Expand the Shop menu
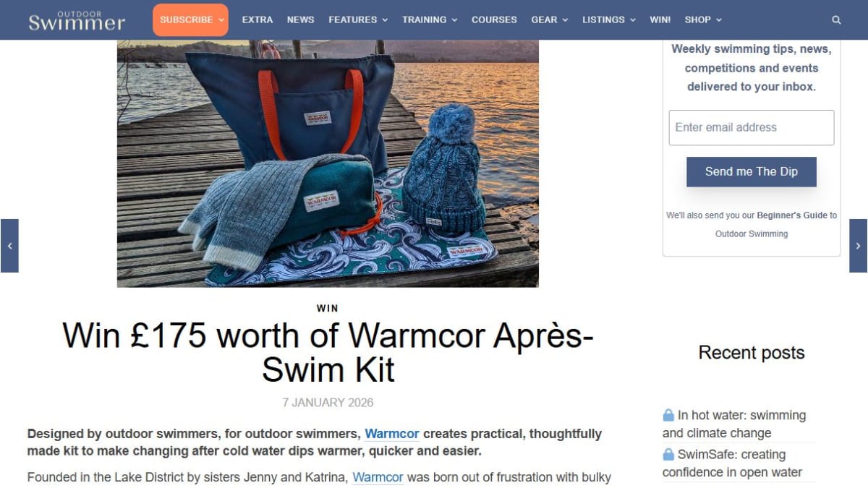 click(x=703, y=20)
